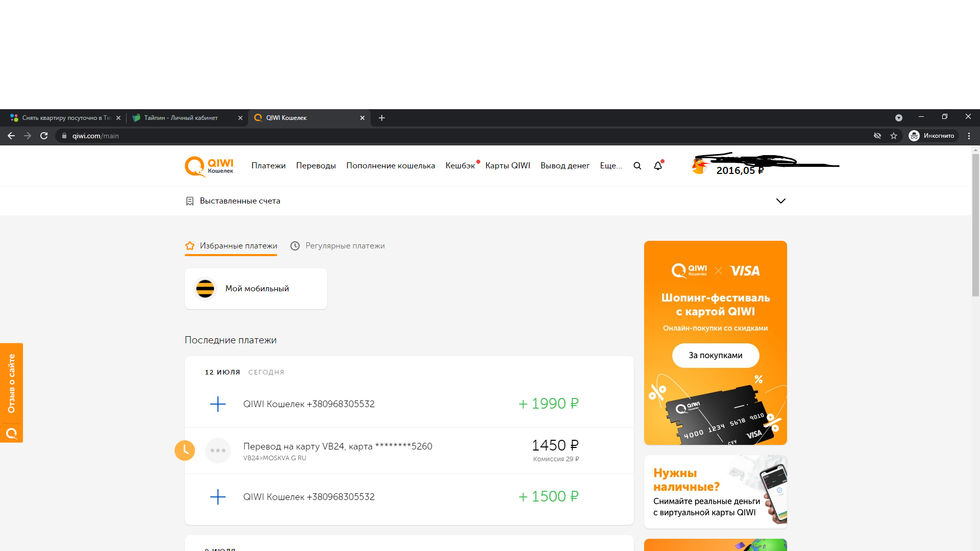Click the star icon of Избранные платежи

(190, 246)
